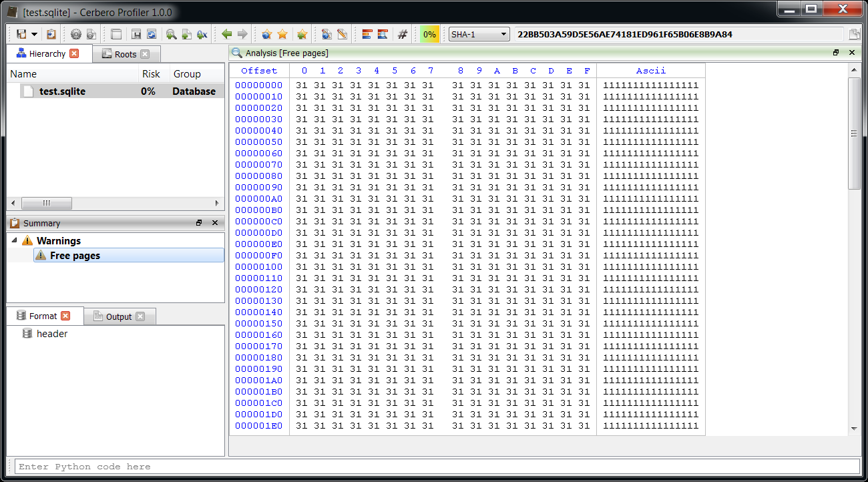Go forward with the gray right arrow
This screenshot has height=482, width=868.
pyautogui.click(x=242, y=34)
